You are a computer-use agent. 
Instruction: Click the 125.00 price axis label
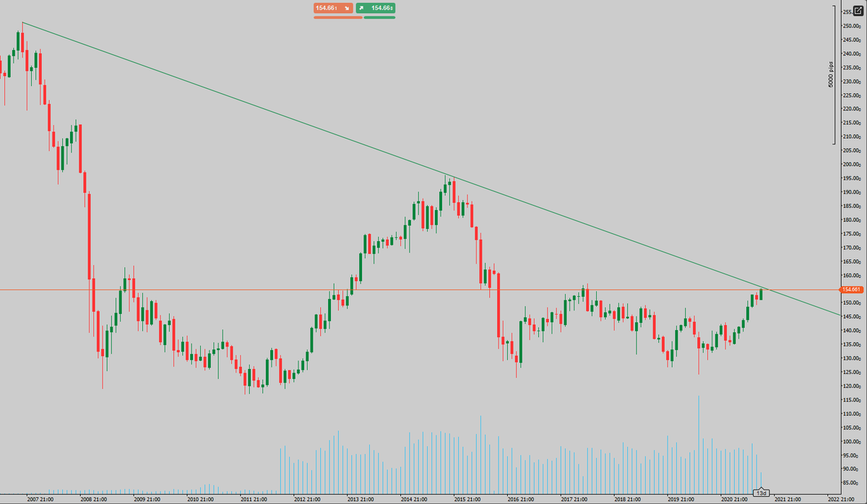[853, 373]
